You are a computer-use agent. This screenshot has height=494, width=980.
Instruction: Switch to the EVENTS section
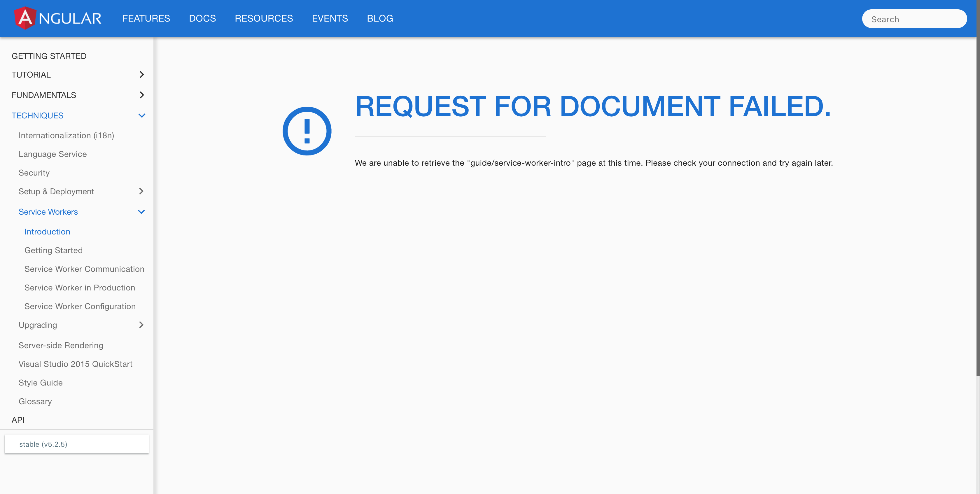tap(330, 18)
